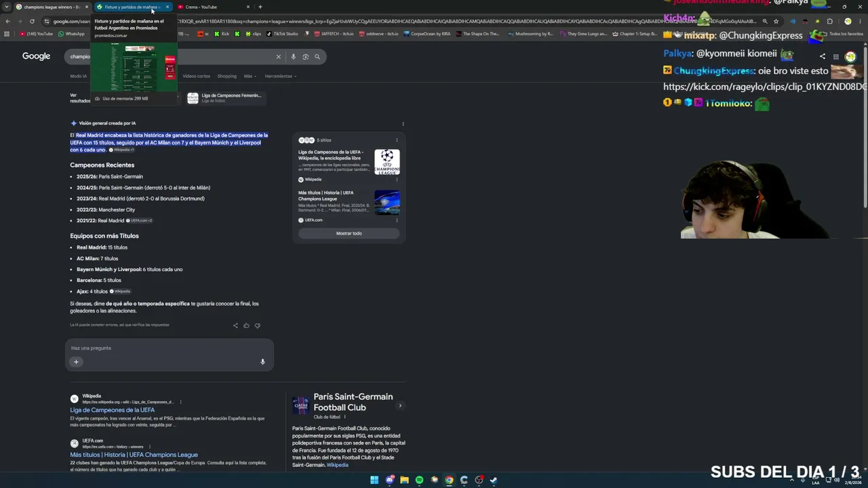Viewport: 868px width, 488px height.
Task: Open File Explorer from taskbar
Action: pos(404,480)
